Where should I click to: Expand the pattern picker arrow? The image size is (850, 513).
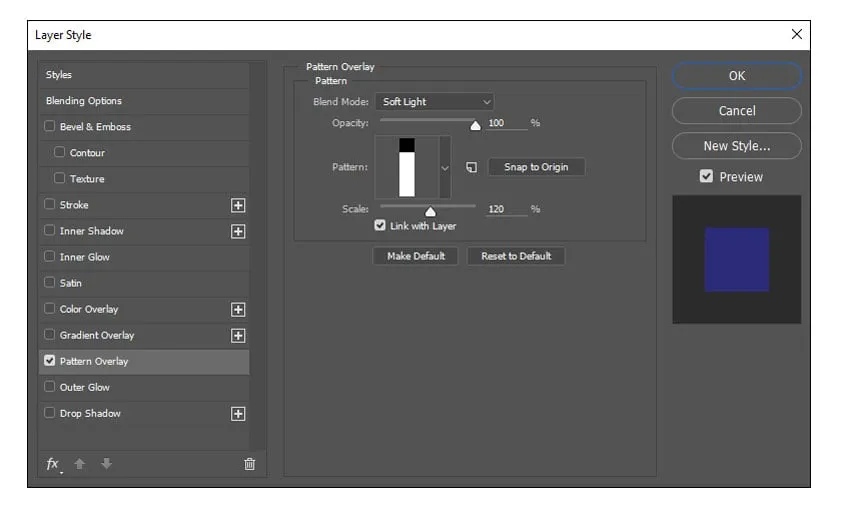tap(445, 168)
